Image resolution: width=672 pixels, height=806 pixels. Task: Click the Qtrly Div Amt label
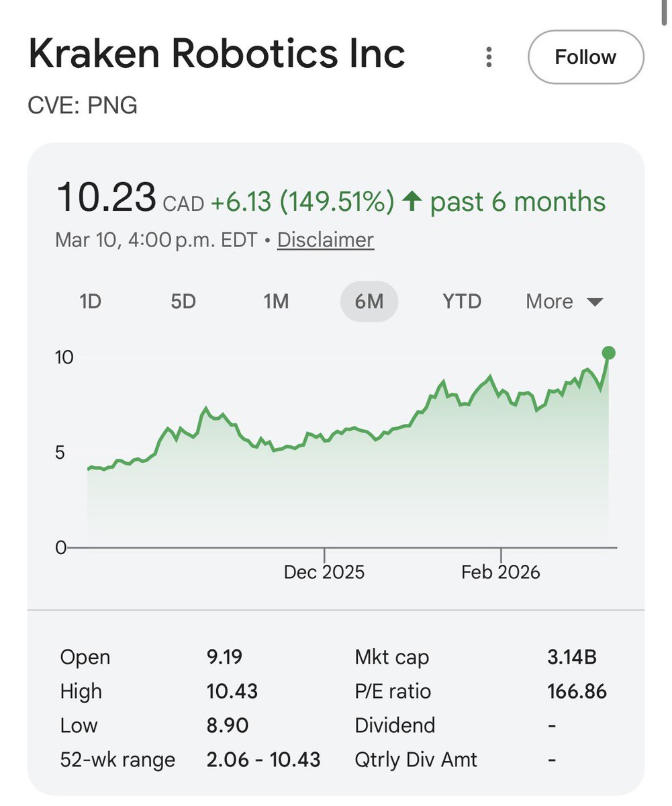pyautogui.click(x=416, y=760)
